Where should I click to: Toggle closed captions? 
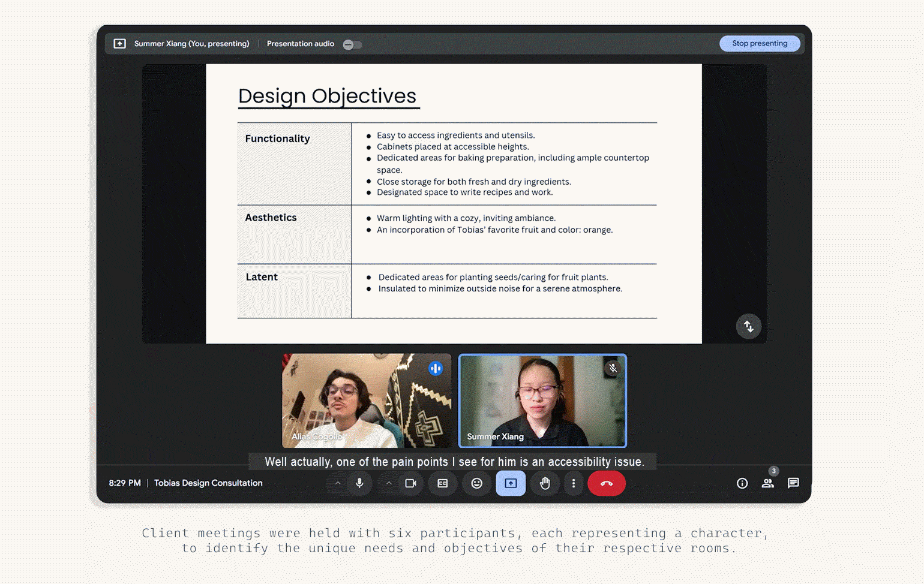coord(443,483)
